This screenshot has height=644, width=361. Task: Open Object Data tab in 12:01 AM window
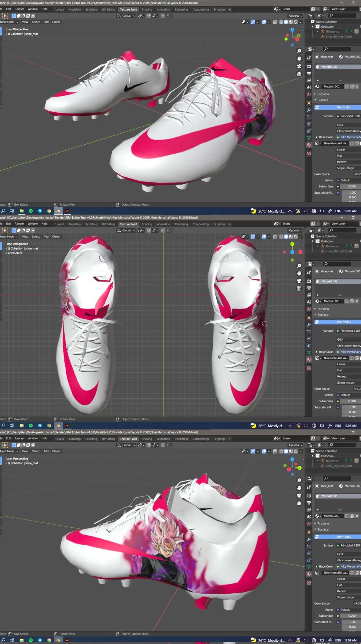click(309, 567)
